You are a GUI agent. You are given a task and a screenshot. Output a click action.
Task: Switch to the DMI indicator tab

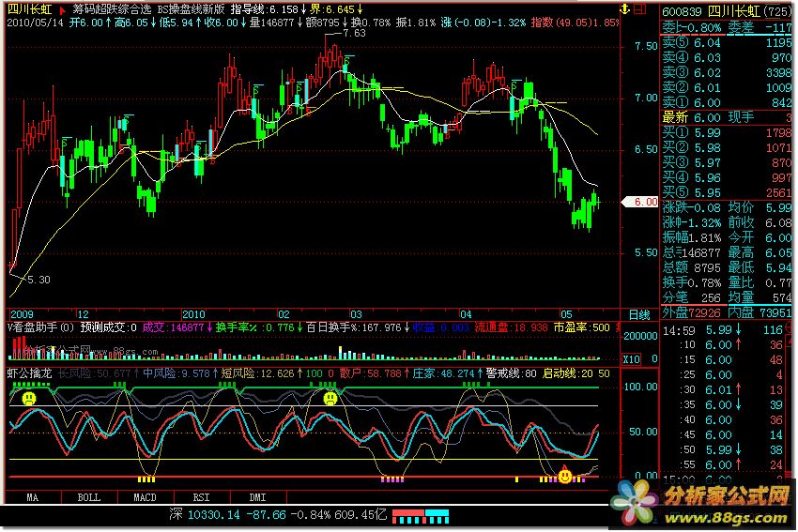click(256, 495)
